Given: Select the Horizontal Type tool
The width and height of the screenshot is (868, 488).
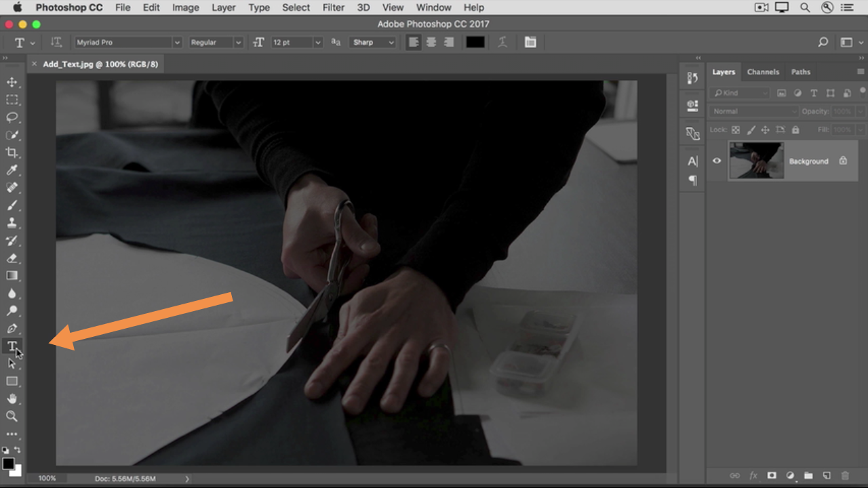Looking at the screenshot, I should (12, 346).
